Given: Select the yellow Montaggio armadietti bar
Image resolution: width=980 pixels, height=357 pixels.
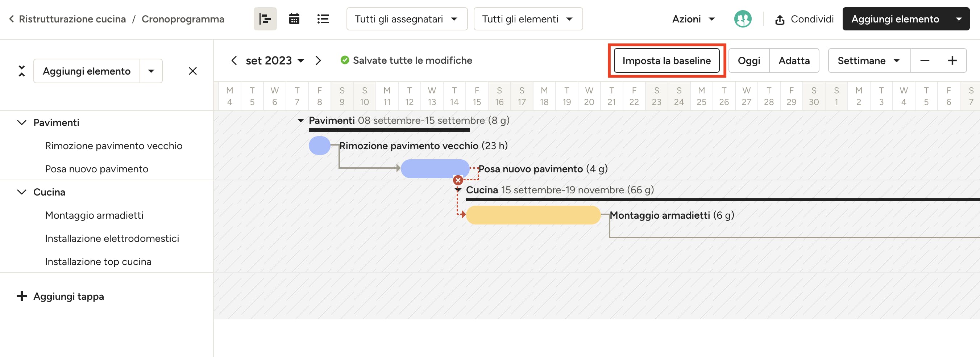Looking at the screenshot, I should [533, 215].
